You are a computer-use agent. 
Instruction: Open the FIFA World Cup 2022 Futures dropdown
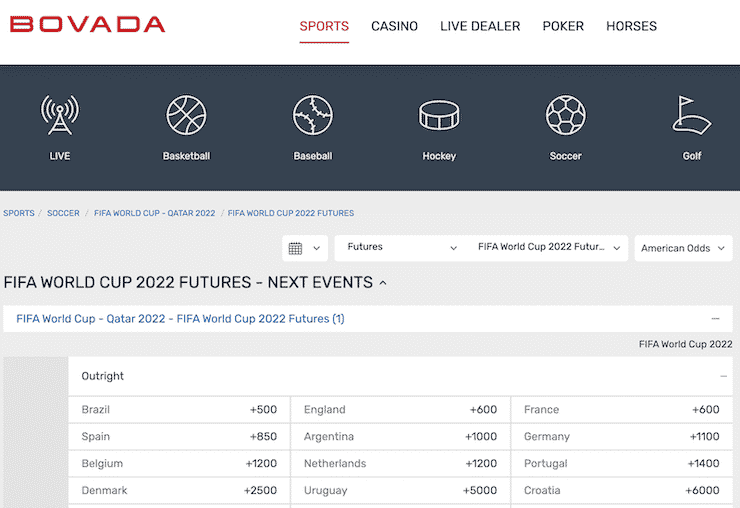tap(548, 247)
